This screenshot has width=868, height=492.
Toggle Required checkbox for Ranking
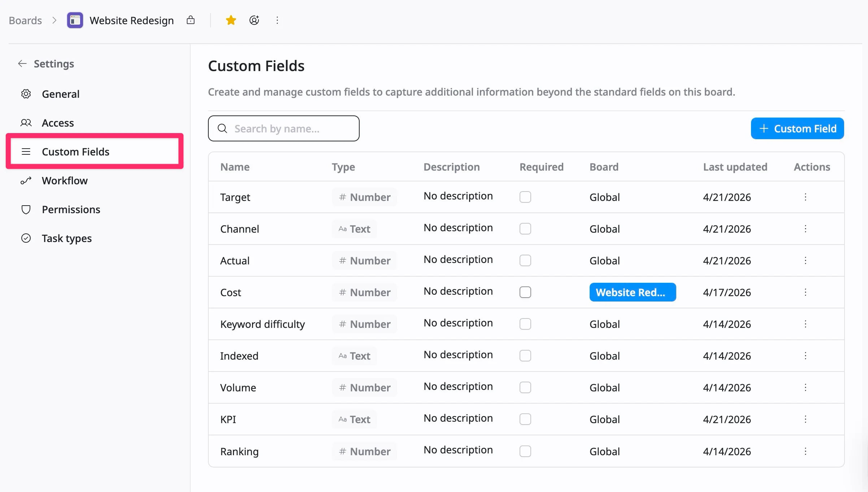525,451
